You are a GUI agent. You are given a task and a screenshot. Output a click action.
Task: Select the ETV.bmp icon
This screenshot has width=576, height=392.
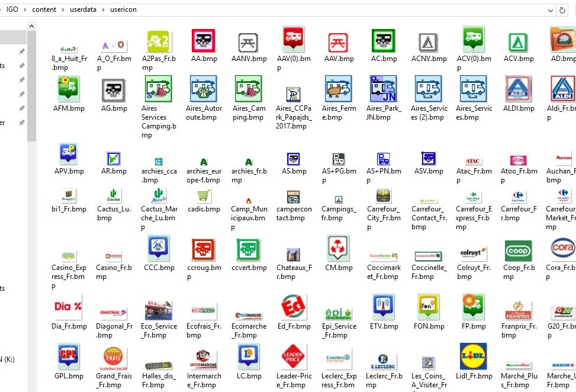coord(384,307)
